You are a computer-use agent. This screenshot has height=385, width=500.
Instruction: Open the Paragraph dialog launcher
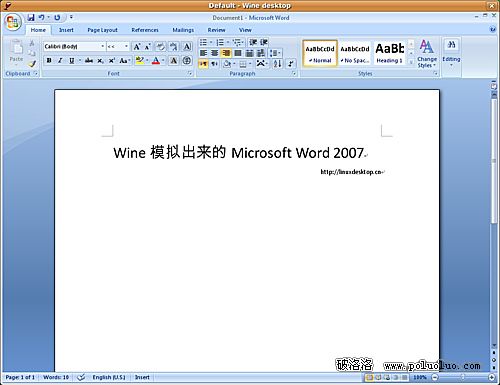[294, 74]
